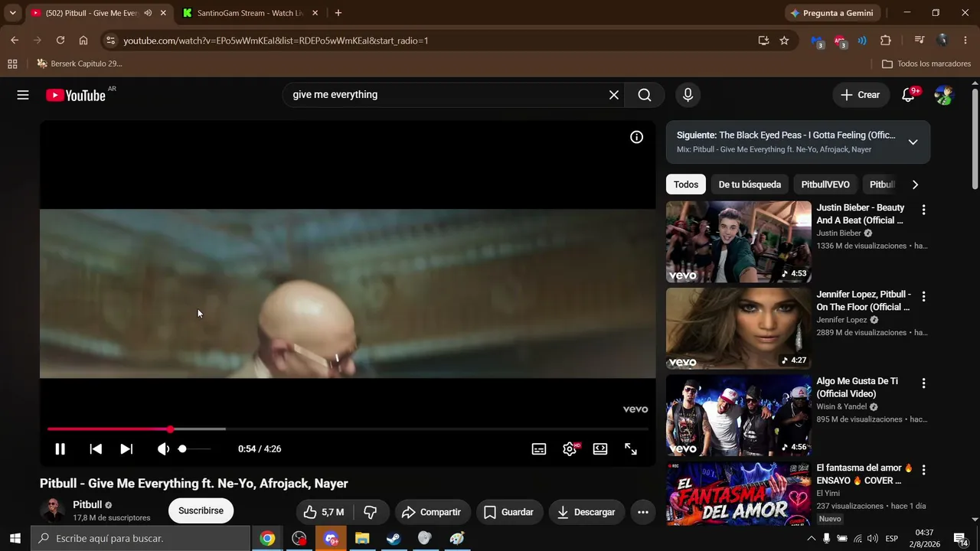Clear the search query with the X

click(x=614, y=95)
